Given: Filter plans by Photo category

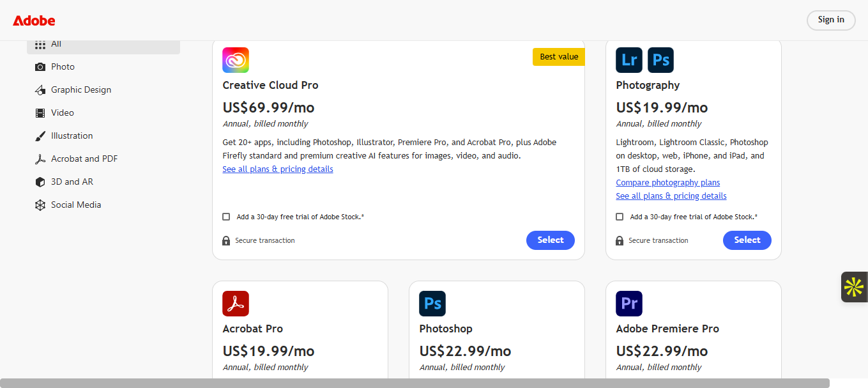Looking at the screenshot, I should (x=63, y=66).
